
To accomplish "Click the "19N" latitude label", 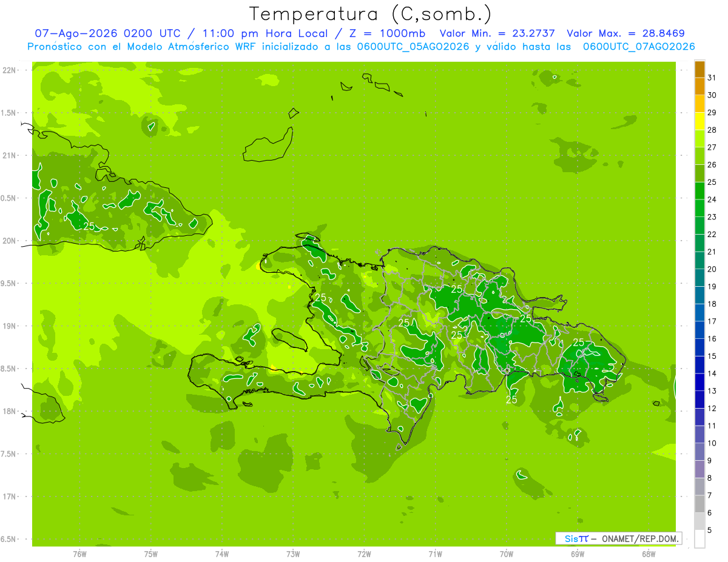I will (9, 326).
